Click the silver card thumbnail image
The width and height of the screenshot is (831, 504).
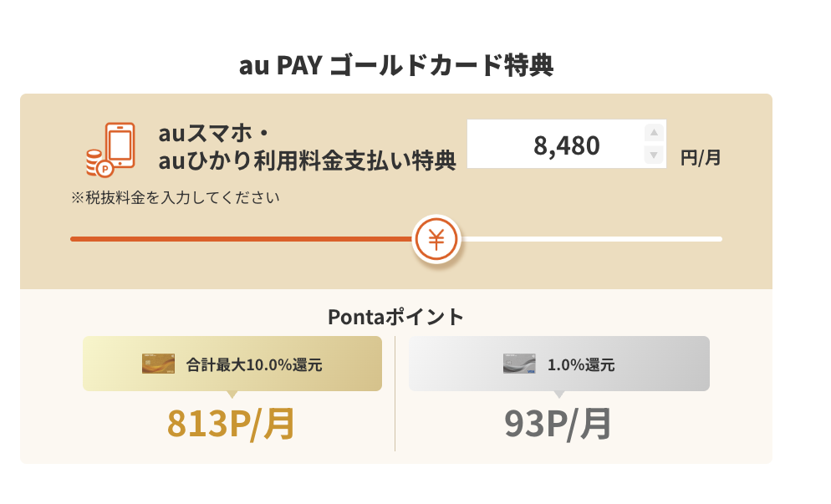pyautogui.click(x=519, y=364)
